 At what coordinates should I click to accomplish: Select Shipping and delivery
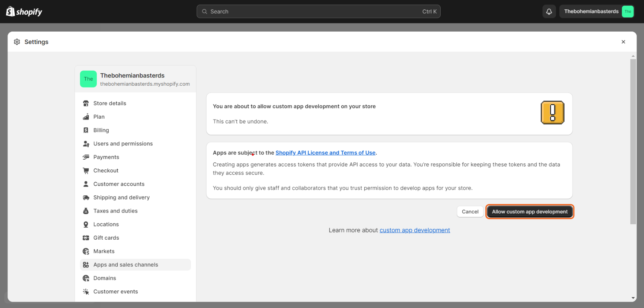click(x=135, y=198)
